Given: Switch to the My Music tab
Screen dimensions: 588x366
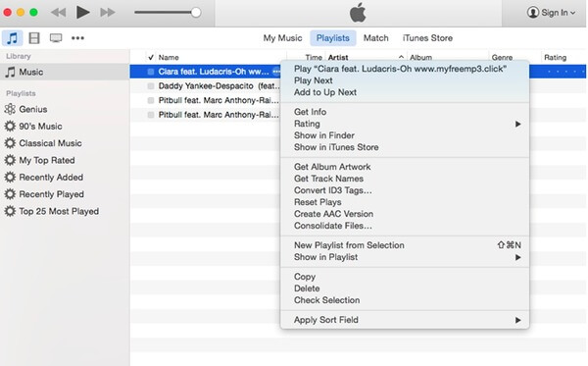Looking at the screenshot, I should (x=282, y=38).
